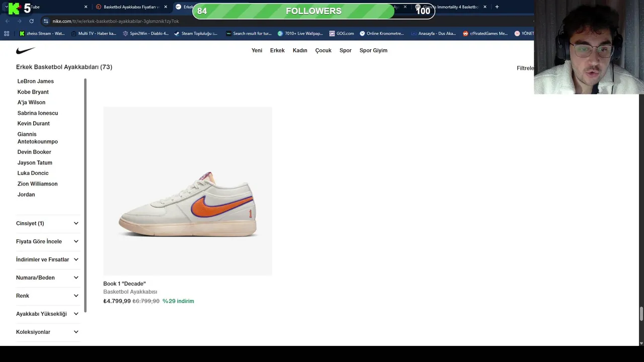Image resolution: width=644 pixels, height=362 pixels.
Task: Open the Çocuk menu
Action: pyautogui.click(x=323, y=50)
